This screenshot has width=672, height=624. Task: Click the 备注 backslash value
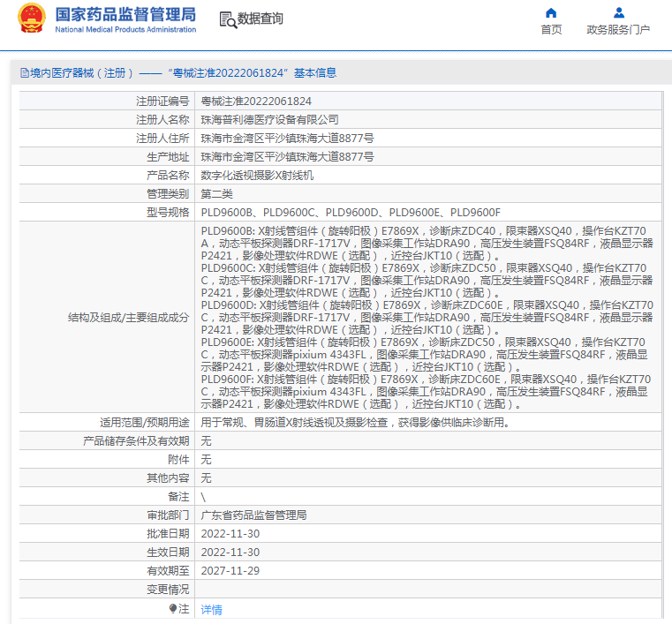click(203, 497)
